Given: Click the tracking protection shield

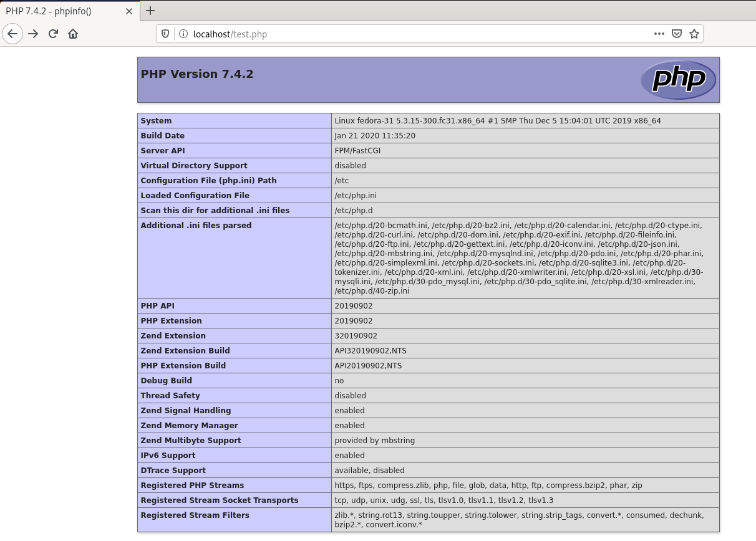Looking at the screenshot, I should point(164,34).
